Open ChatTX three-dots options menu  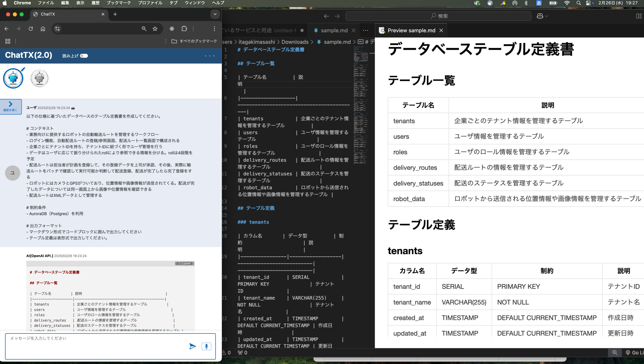coord(210,56)
